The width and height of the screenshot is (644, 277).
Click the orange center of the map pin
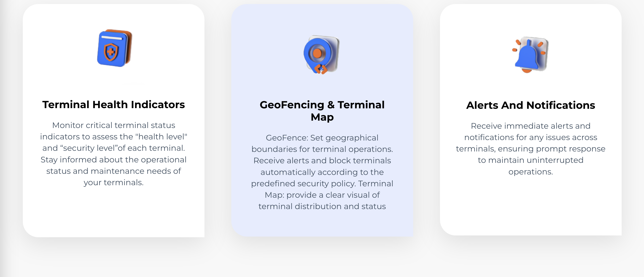click(x=317, y=53)
